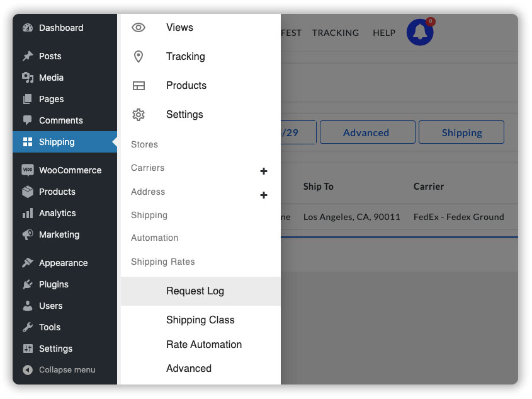The image size is (532, 399).
Task: Click the WooCommerce Woo logo icon
Action: coord(28,170)
